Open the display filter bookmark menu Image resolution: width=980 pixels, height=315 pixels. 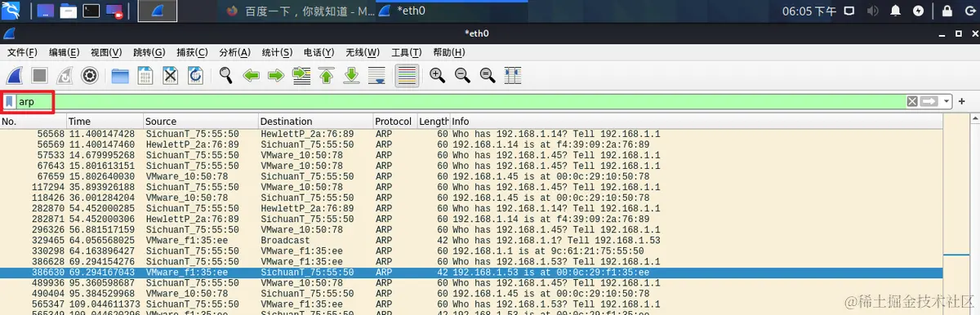click(9, 102)
